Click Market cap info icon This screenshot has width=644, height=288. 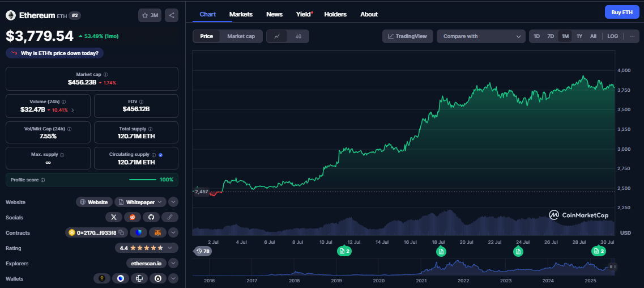[x=105, y=75]
